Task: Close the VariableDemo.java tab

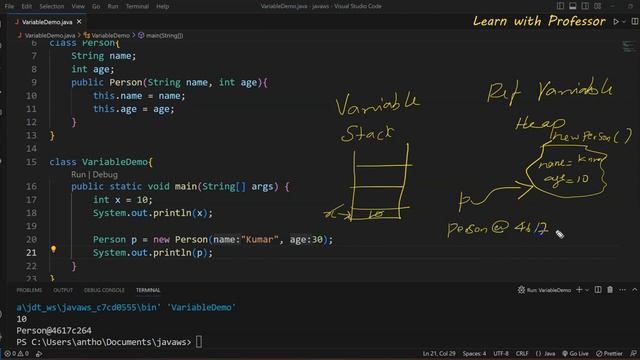Action: coord(79,22)
